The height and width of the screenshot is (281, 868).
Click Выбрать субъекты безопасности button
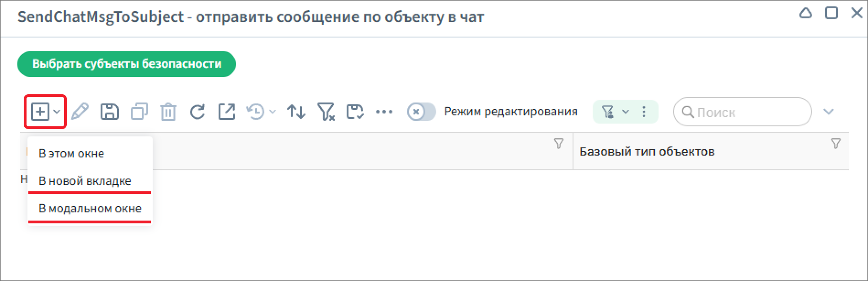point(127,64)
